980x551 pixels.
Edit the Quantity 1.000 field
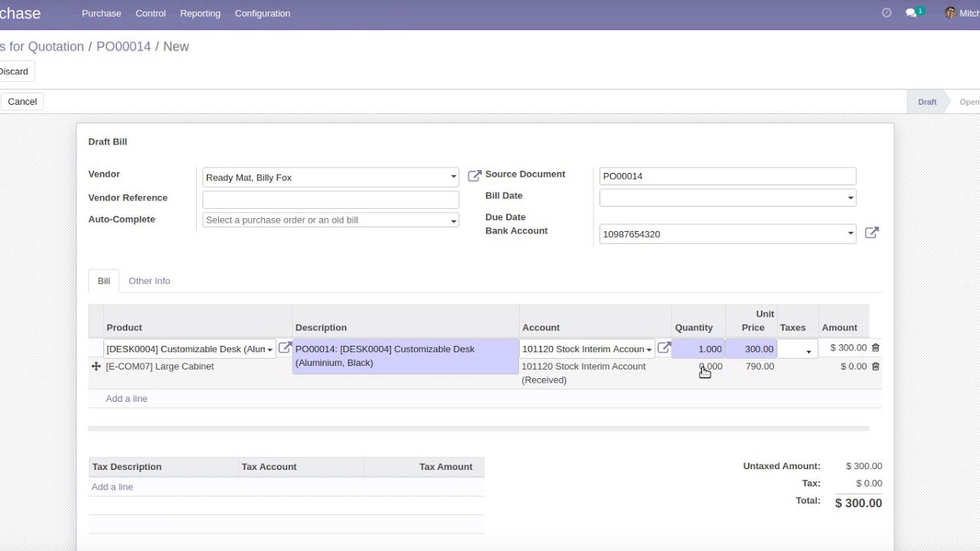tap(698, 349)
